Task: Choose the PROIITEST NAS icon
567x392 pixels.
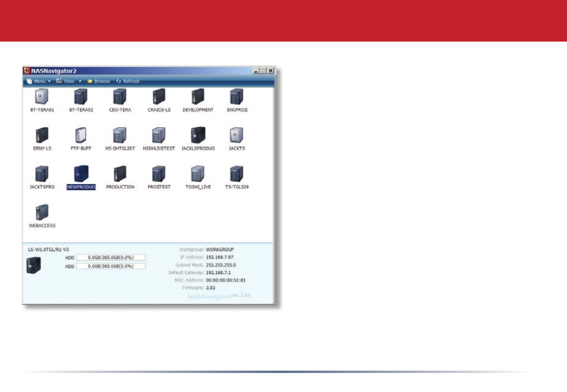Action: tap(159, 174)
